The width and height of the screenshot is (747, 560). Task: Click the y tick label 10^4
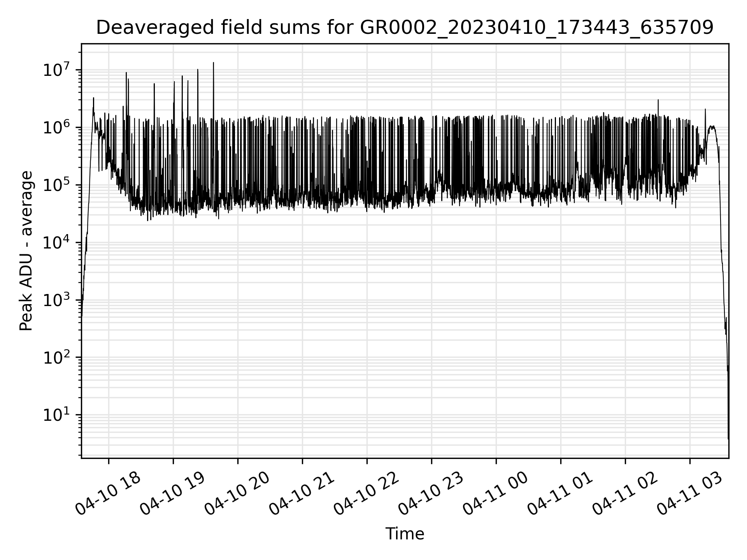coord(57,242)
